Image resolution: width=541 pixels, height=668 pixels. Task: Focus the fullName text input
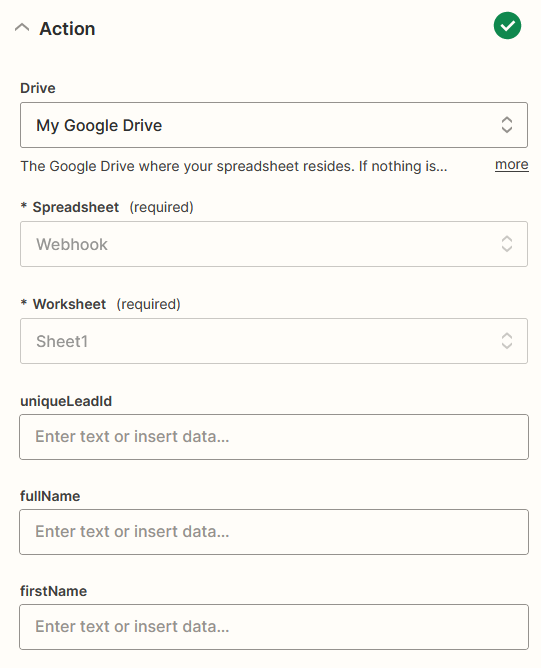coord(273,532)
